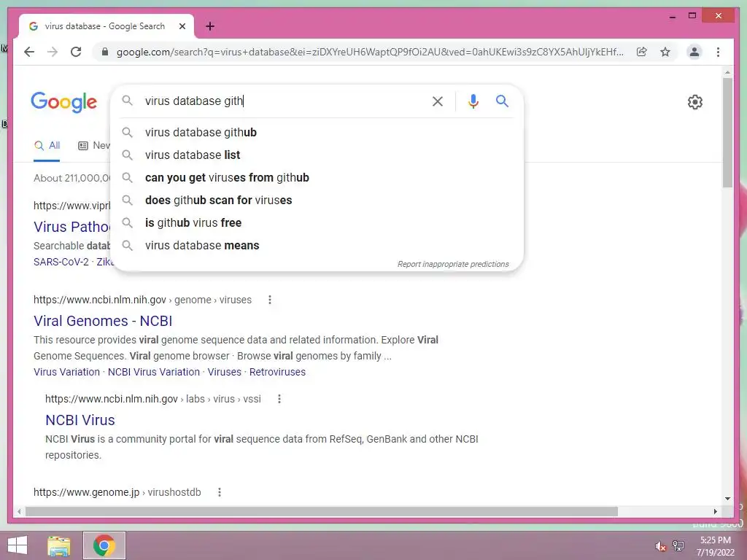This screenshot has width=747, height=560.
Task: Bookmark this page with the star
Action: (x=665, y=52)
